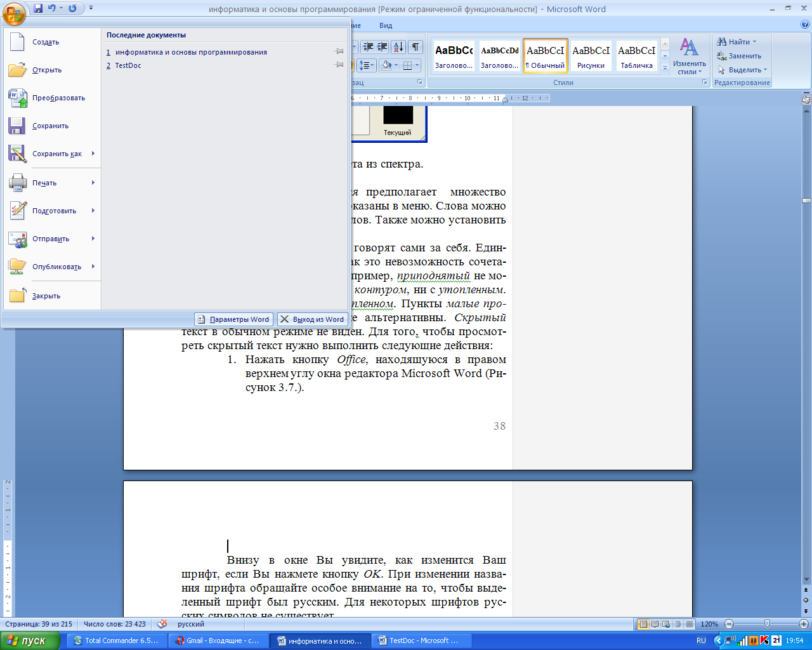This screenshot has height=650, width=812.
Task: Click the zoom out minus button
Action: 729,624
